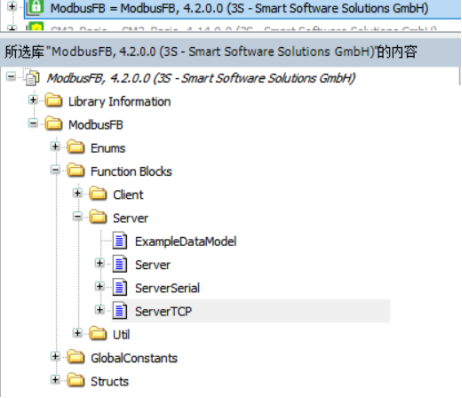The image size is (462, 398).
Task: Select the Enums tree item
Action: coord(108,148)
